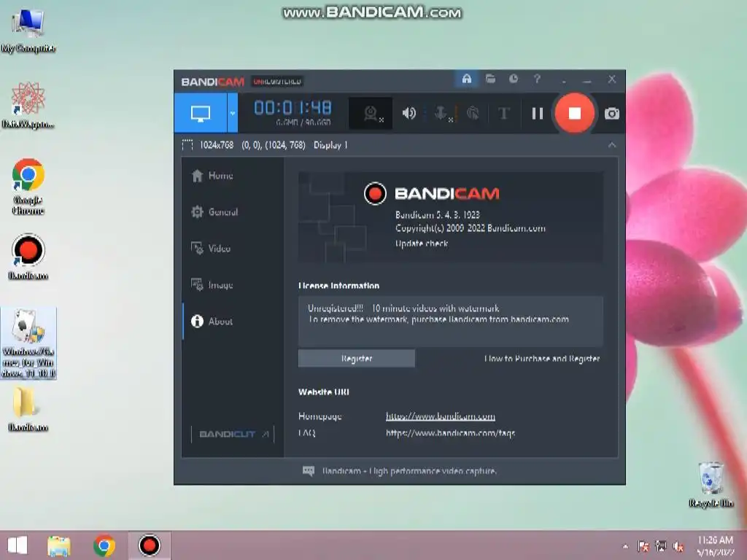Screen dimensions: 747x560
Task: Open File Explorer from the taskbar
Action: click(59, 545)
